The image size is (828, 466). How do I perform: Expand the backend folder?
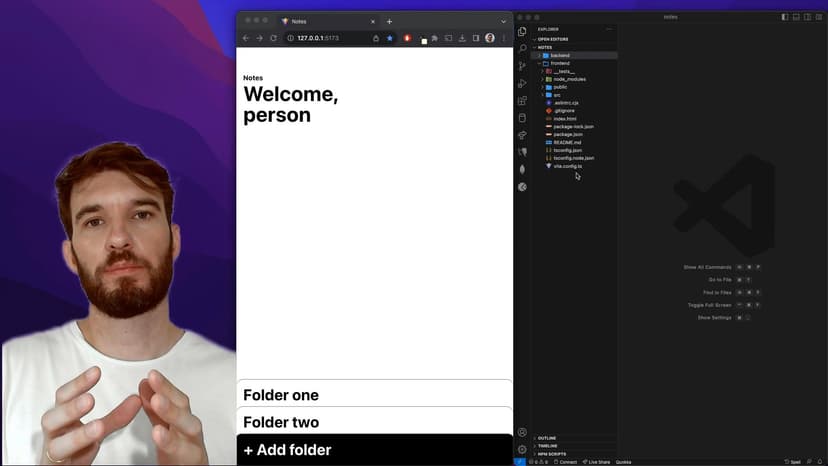point(560,55)
